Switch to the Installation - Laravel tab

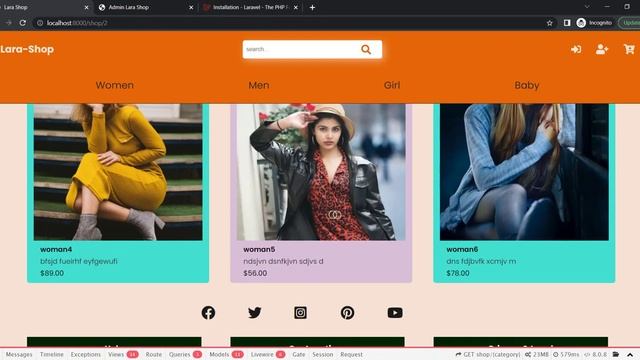coord(251,7)
